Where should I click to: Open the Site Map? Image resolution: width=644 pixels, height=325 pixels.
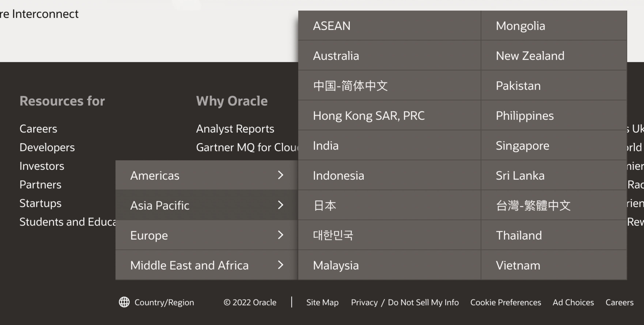322,302
